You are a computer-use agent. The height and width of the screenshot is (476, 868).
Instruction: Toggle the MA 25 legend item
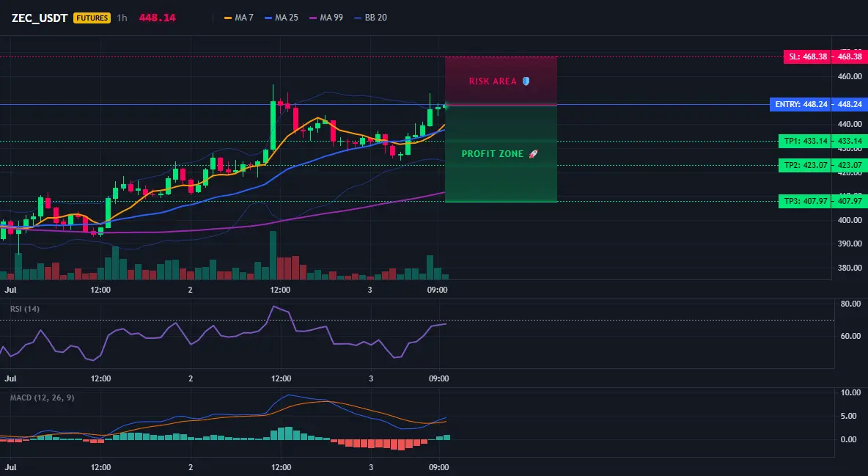[x=282, y=18]
